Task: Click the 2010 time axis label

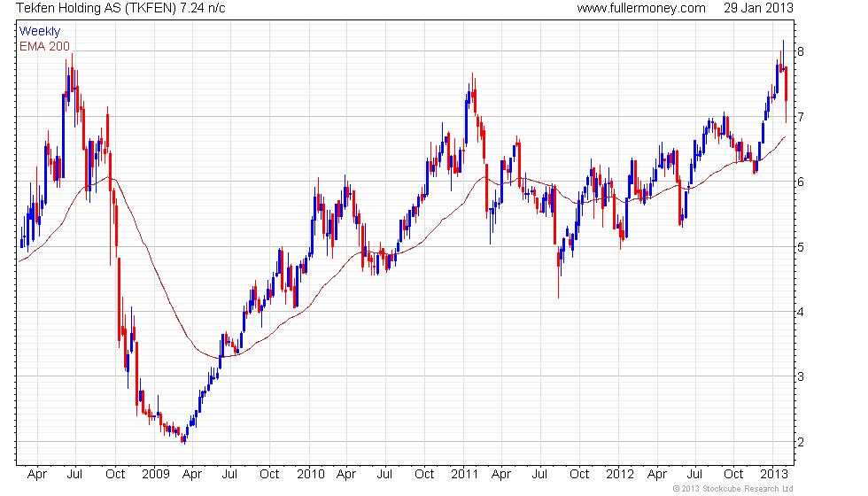Action: (x=311, y=475)
